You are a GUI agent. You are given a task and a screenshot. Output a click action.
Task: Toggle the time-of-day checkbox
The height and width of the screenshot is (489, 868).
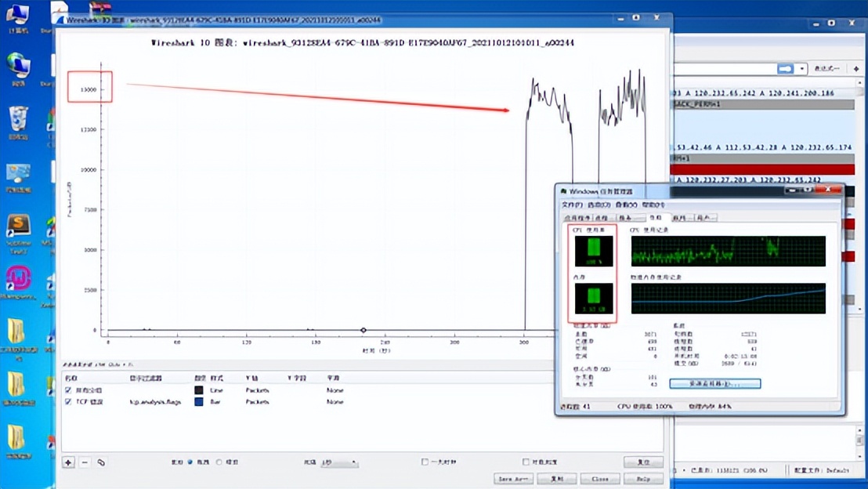coord(425,462)
